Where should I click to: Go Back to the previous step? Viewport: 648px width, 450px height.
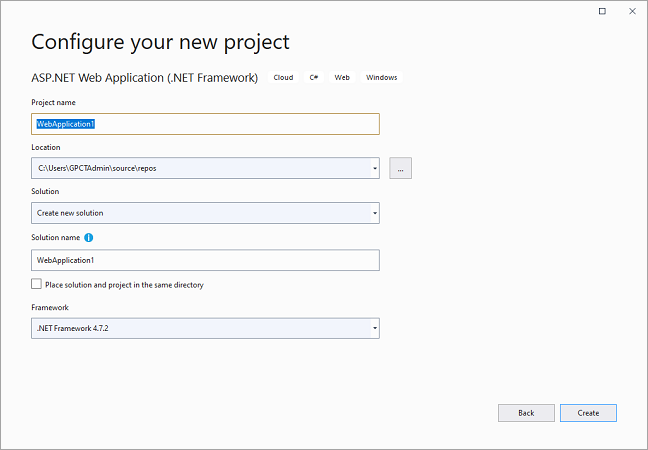pos(526,412)
